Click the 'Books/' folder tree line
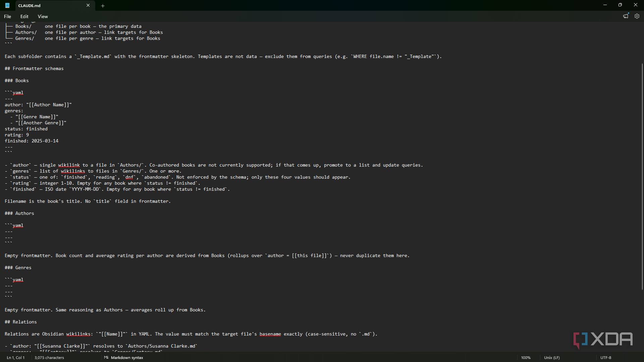This screenshot has height=362, width=644. click(73, 26)
